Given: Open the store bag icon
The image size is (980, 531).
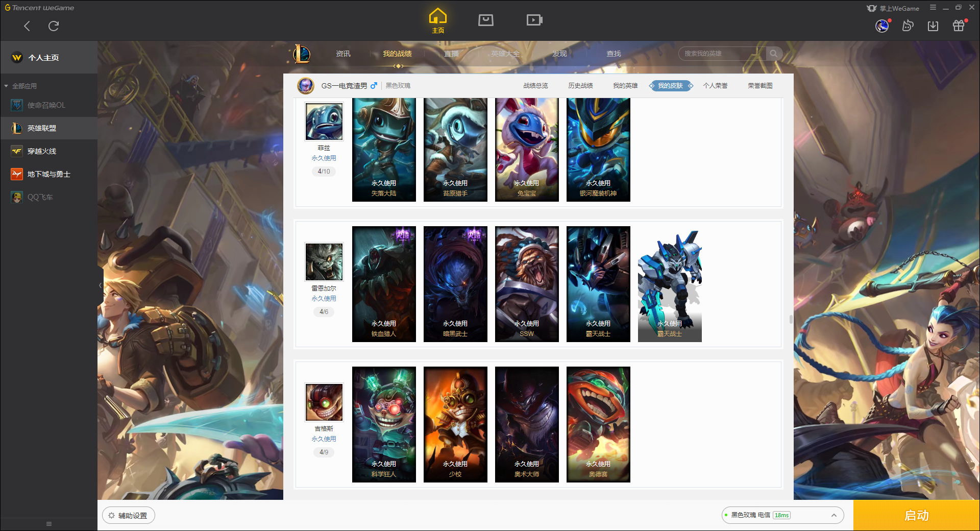Looking at the screenshot, I should [486, 20].
